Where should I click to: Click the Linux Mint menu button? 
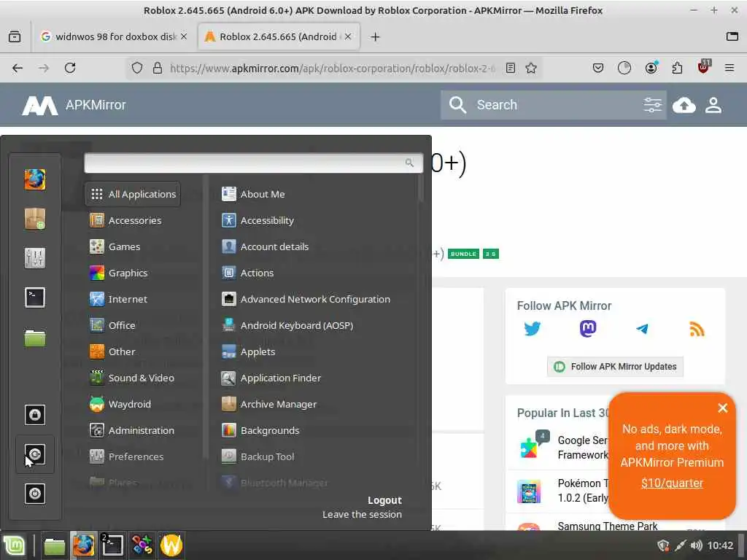(x=14, y=545)
